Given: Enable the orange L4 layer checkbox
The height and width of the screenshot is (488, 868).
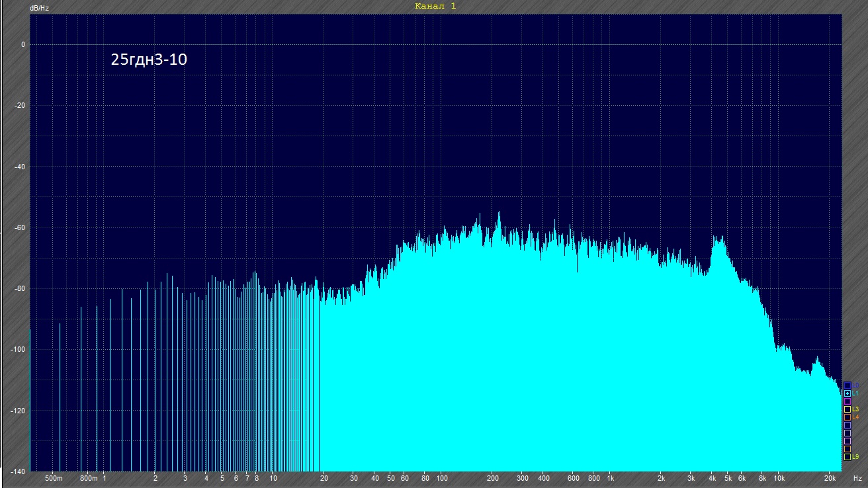Looking at the screenshot, I should point(847,417).
